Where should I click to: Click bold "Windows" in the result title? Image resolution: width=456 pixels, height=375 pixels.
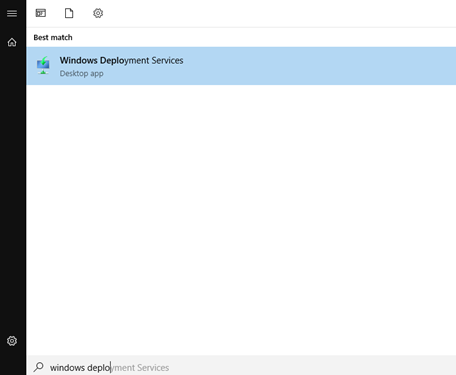[x=79, y=60]
